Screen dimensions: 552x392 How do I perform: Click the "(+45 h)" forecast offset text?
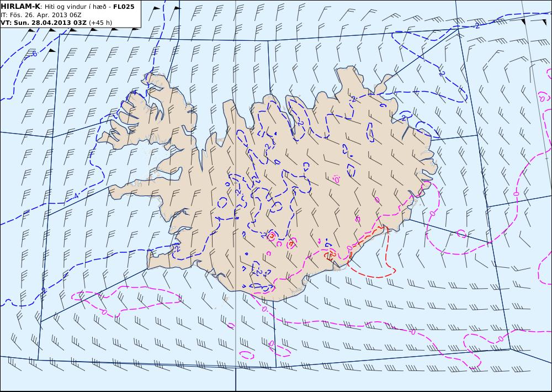pos(100,23)
